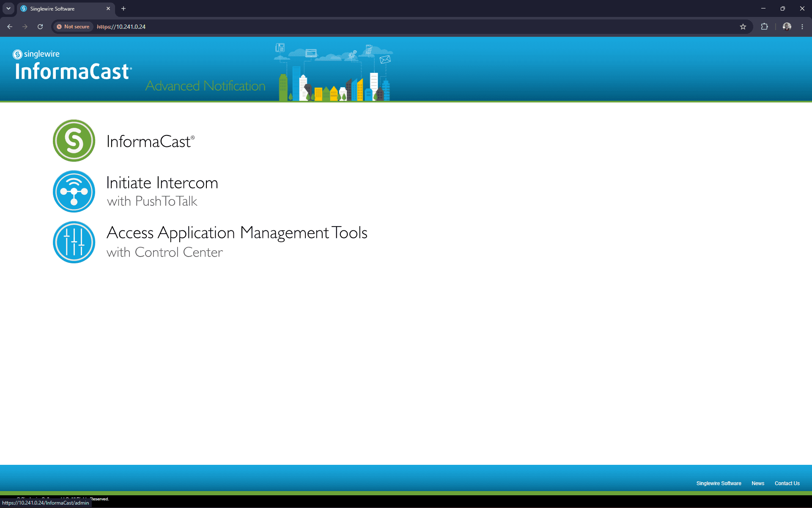This screenshot has height=508, width=812.
Task: Click the Singlewire favicon in tab
Action: click(24, 8)
